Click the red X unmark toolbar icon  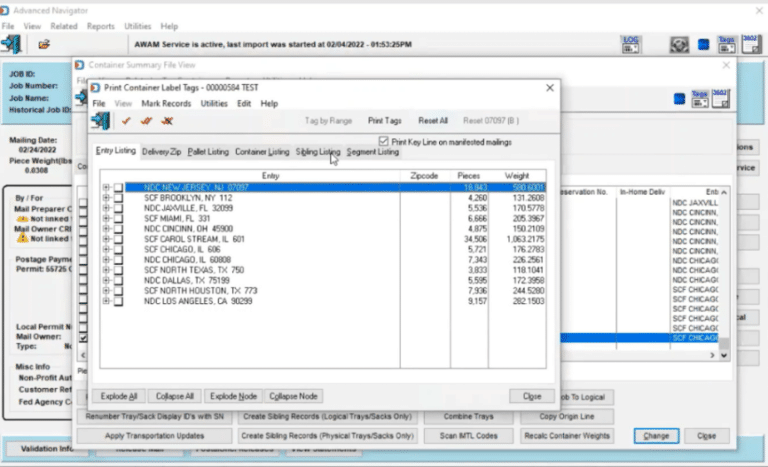tap(166, 121)
